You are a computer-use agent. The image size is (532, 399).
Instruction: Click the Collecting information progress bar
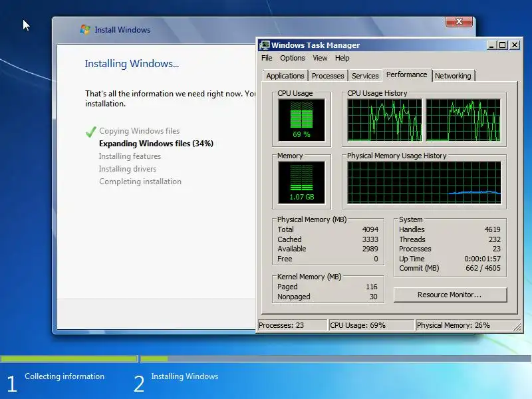(x=69, y=358)
